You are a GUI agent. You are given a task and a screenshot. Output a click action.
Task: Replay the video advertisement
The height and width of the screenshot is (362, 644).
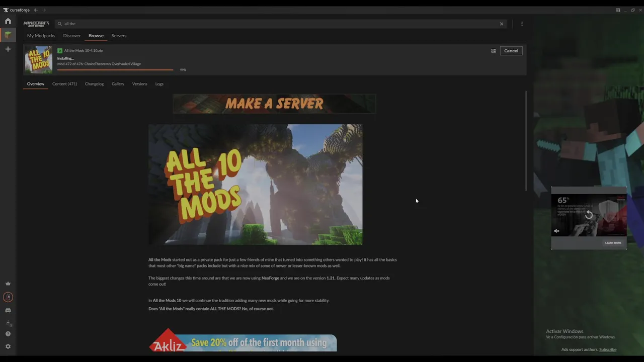(589, 215)
